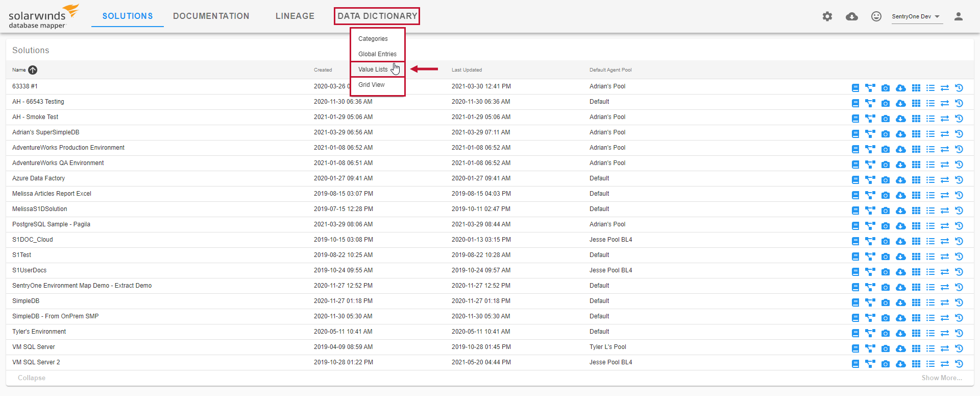Viewport: 980px width, 396px height.
Task: Open settings gear icon in header
Action: [827, 16]
